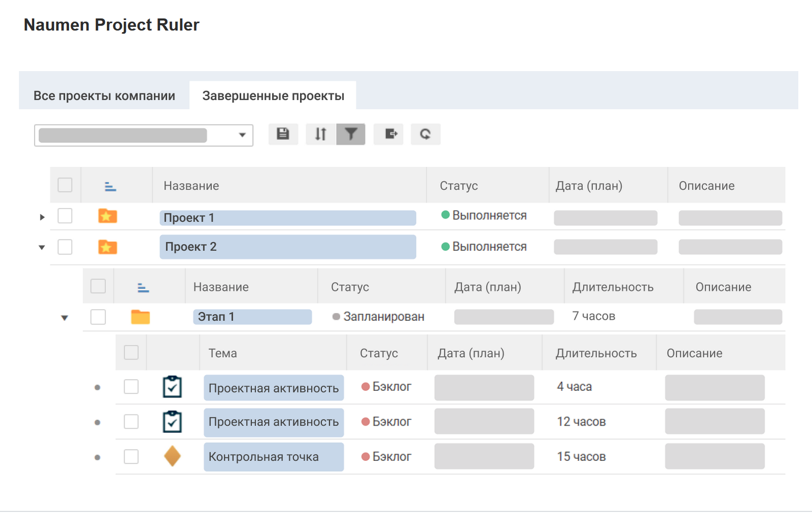The image size is (812, 513).
Task: Click the Gantt icon in the projects table header
Action: 110,186
